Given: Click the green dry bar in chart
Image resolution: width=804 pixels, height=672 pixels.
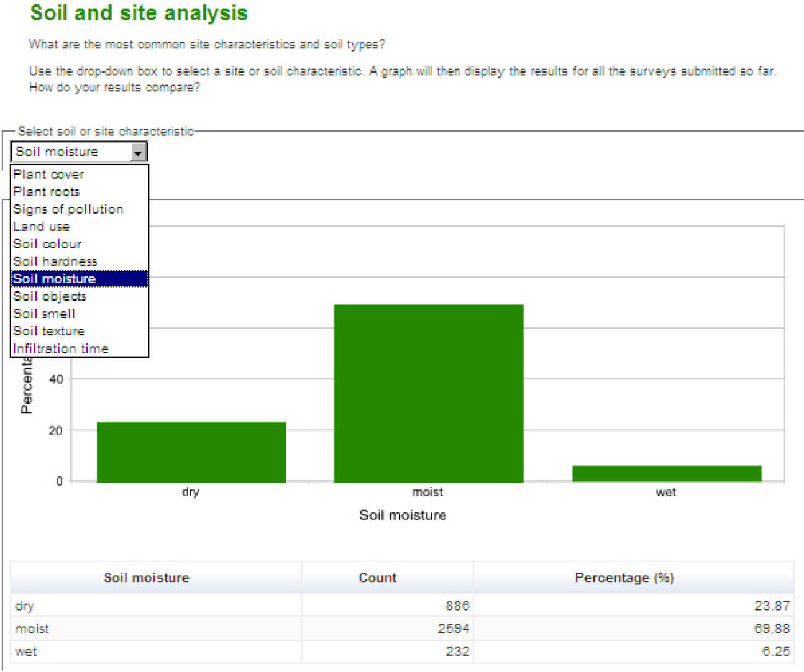Looking at the screenshot, I should 191,452.
